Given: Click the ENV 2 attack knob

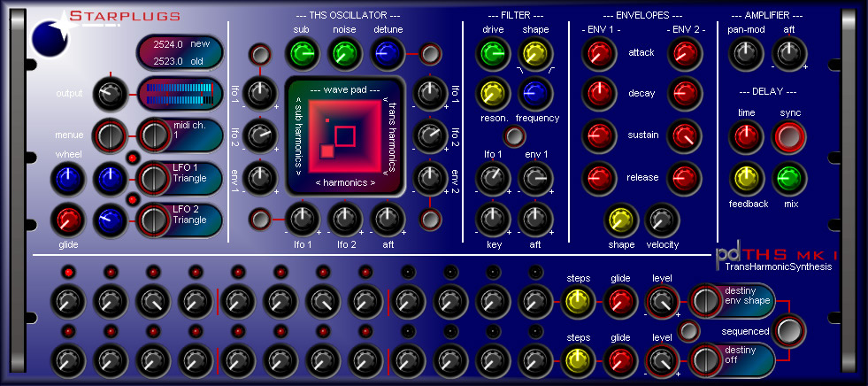Looking at the screenshot, I should click(685, 54).
